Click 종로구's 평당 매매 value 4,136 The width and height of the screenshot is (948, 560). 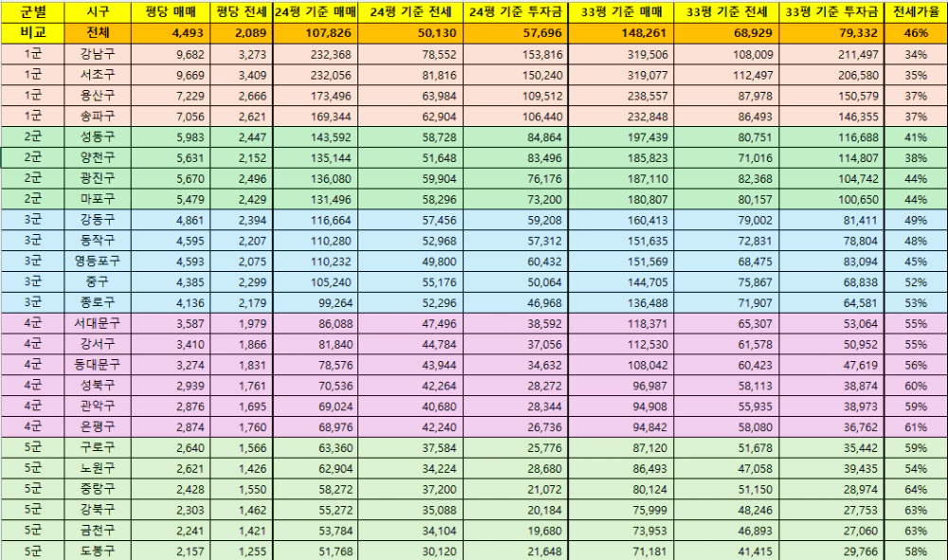171,302
